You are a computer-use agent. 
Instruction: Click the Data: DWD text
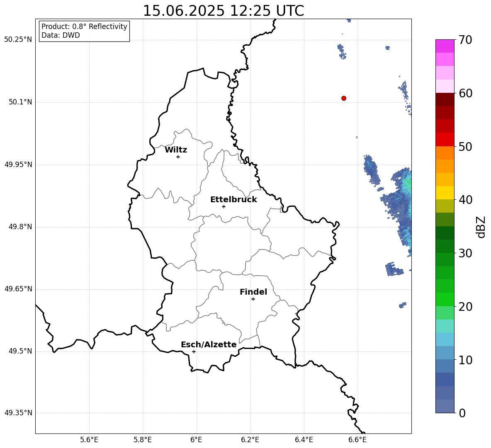click(61, 35)
